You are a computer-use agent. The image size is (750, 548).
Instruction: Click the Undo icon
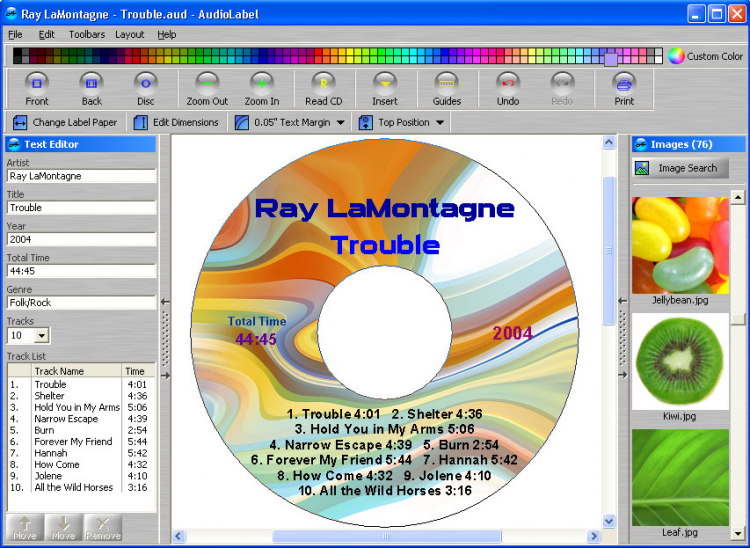[x=508, y=87]
